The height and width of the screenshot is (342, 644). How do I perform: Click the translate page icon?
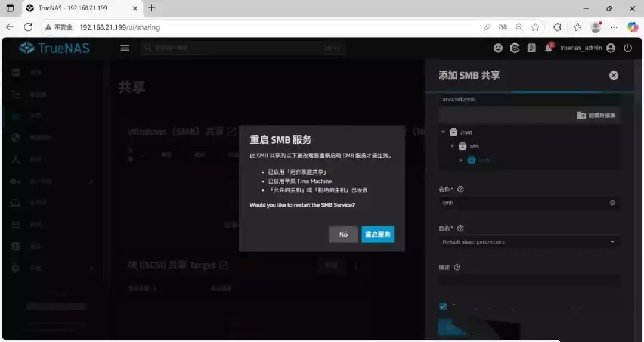[503, 27]
